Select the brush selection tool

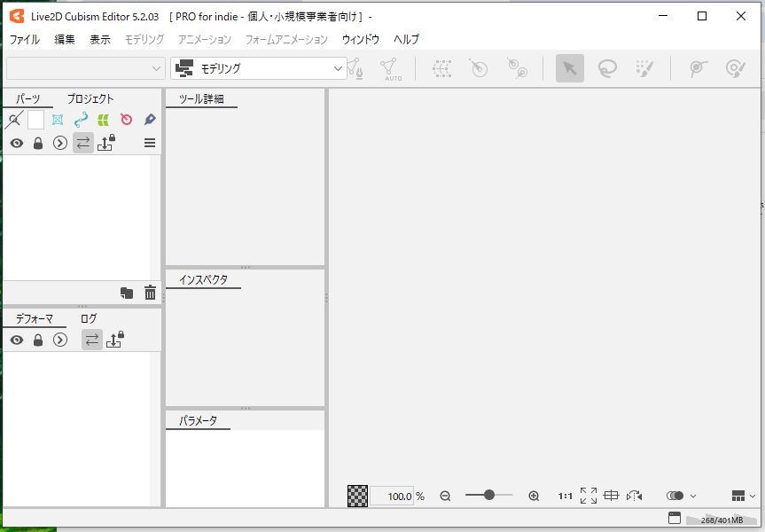(644, 68)
